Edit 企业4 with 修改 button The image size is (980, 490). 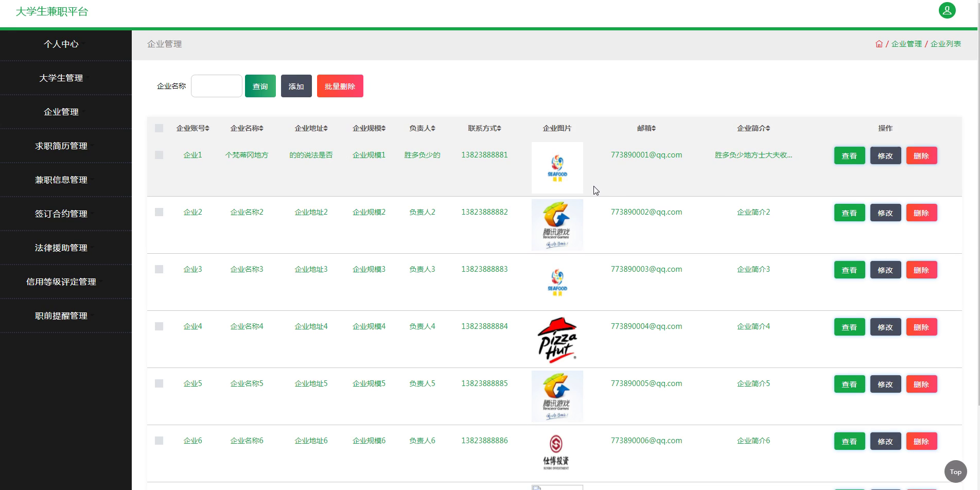885,327
